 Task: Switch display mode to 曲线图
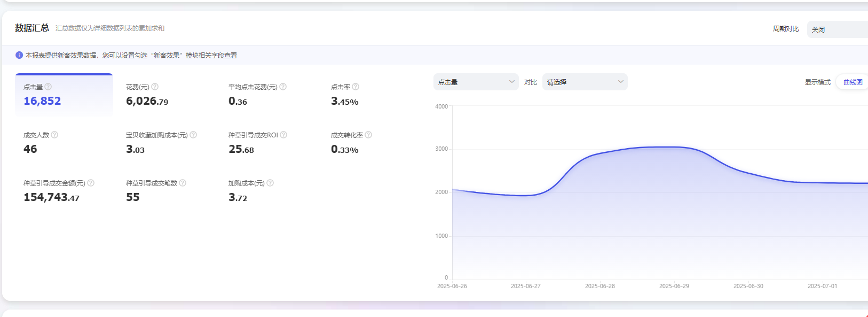click(x=853, y=82)
